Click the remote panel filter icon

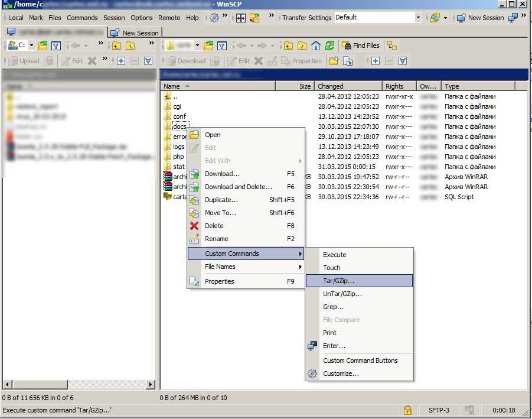222,46
